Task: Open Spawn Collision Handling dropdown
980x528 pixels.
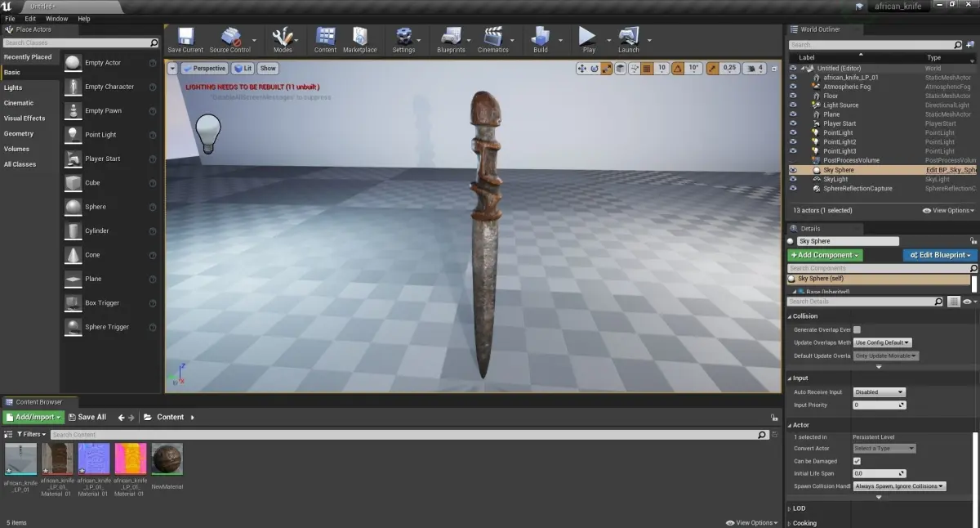Action: tap(899, 486)
